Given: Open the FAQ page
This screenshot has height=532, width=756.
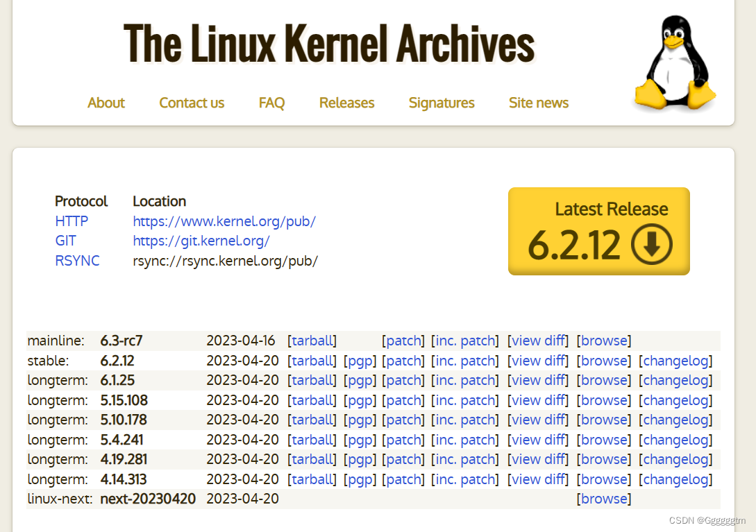Looking at the screenshot, I should (x=271, y=103).
